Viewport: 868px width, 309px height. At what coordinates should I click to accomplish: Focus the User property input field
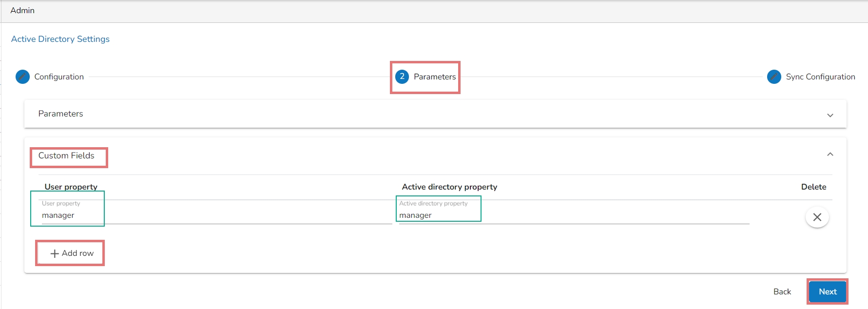[x=214, y=215]
